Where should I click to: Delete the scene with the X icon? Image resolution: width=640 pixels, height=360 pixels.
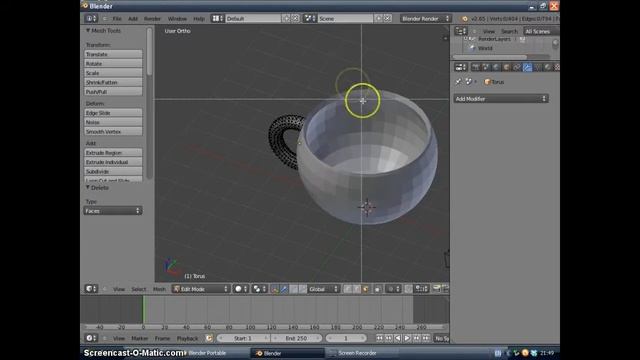[387, 18]
